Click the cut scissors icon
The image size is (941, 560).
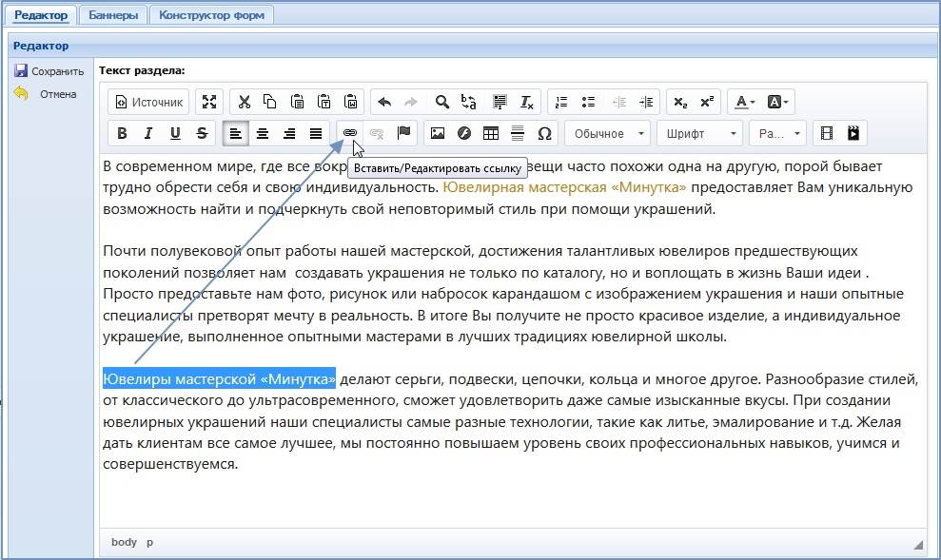click(244, 102)
